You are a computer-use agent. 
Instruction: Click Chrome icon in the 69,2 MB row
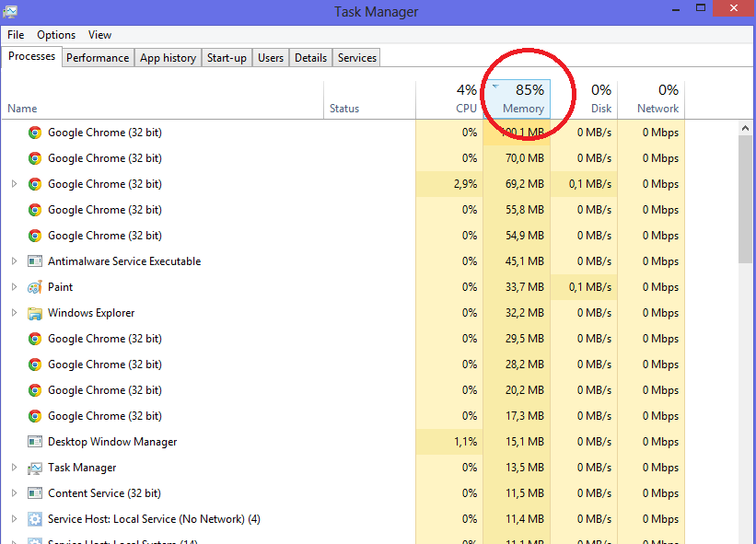(x=35, y=184)
